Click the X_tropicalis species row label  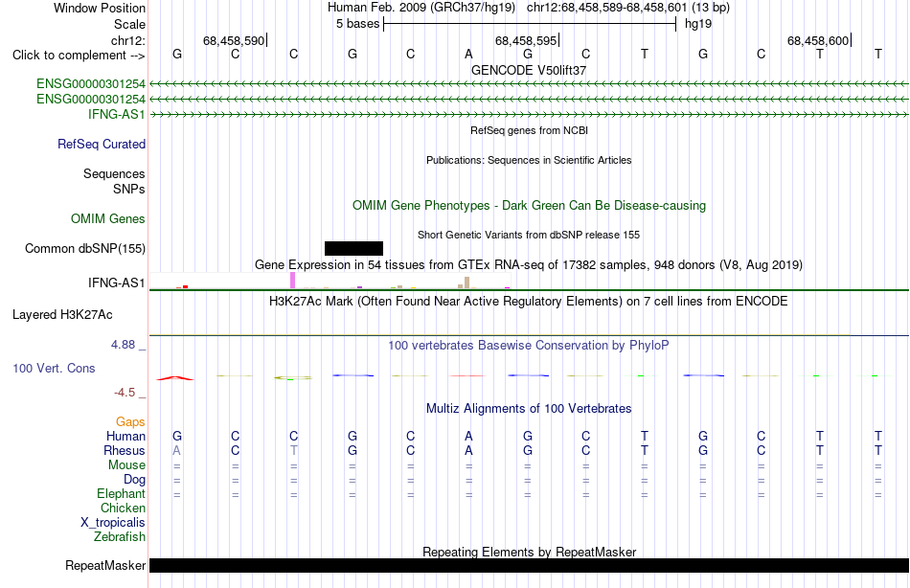coord(113,523)
